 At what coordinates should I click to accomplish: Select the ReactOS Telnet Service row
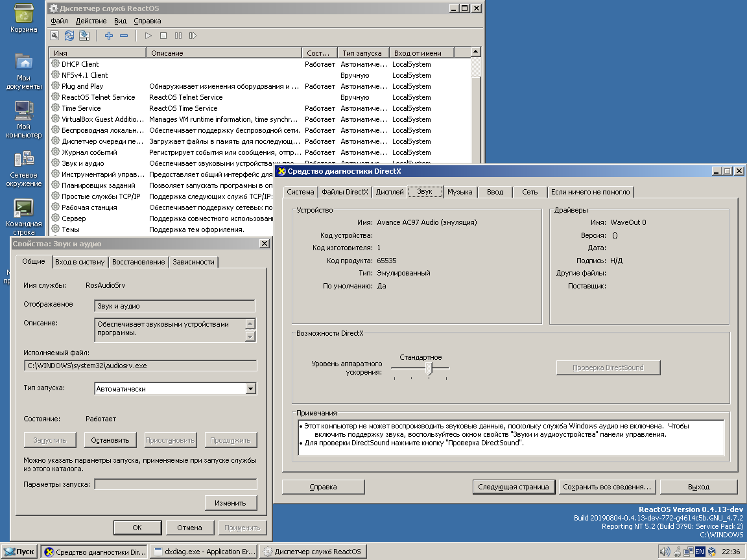[261, 97]
